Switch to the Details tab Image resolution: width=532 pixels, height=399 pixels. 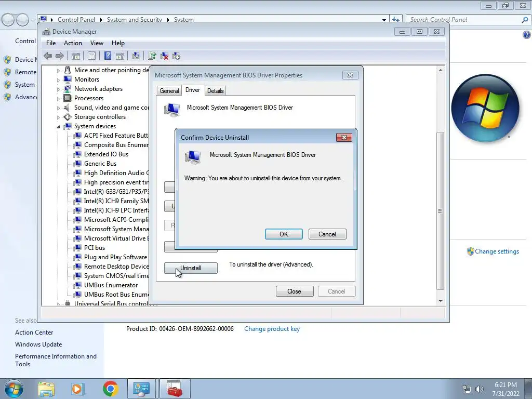216,90
